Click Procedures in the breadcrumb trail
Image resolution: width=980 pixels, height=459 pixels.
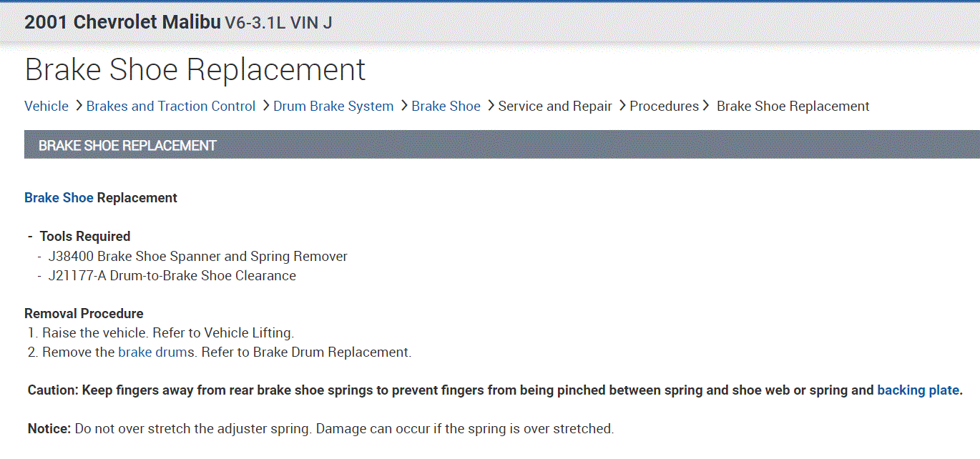pos(664,107)
